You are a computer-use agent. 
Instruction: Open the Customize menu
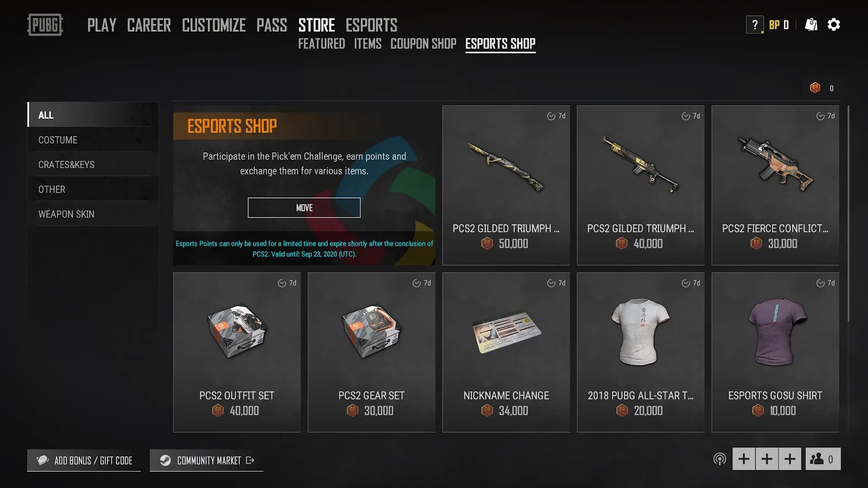coord(214,25)
